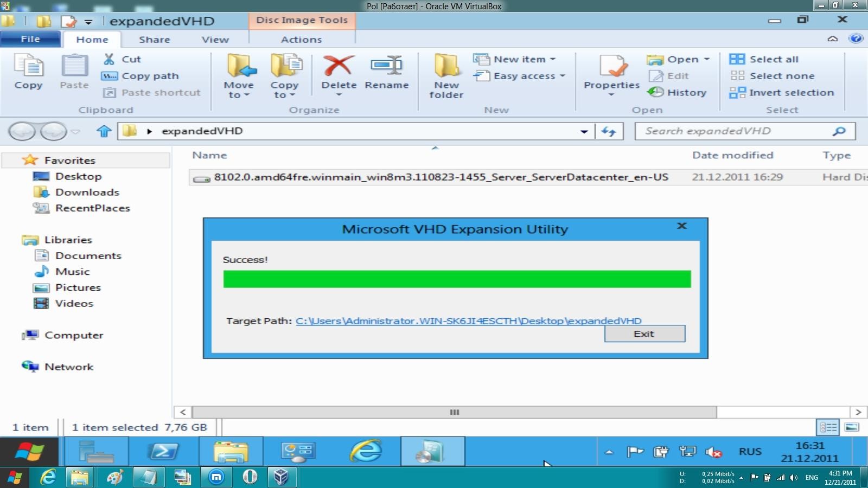This screenshot has width=868, height=488.
Task: Open PowerShell from guest taskbar
Action: point(163,451)
